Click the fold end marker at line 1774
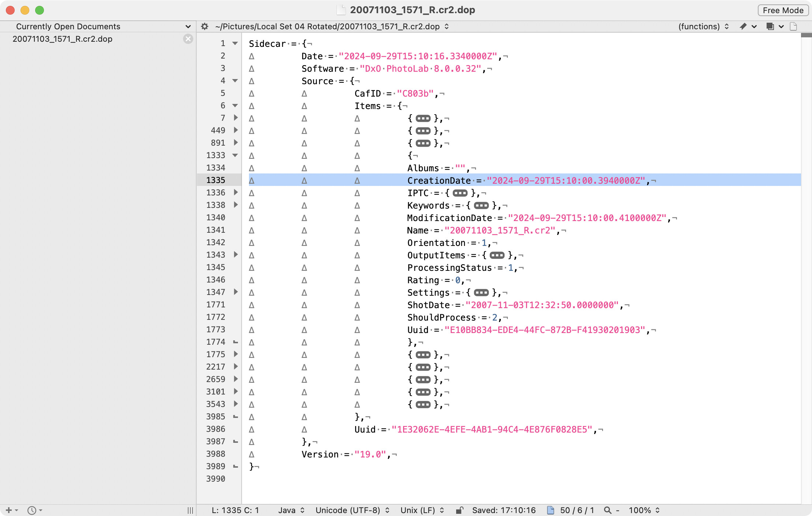This screenshot has width=812, height=516. 235,343
